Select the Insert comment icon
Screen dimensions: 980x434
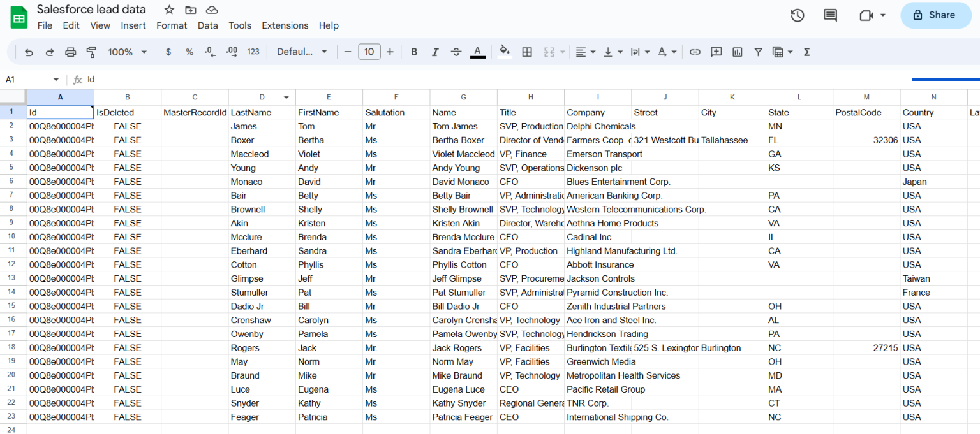(715, 52)
